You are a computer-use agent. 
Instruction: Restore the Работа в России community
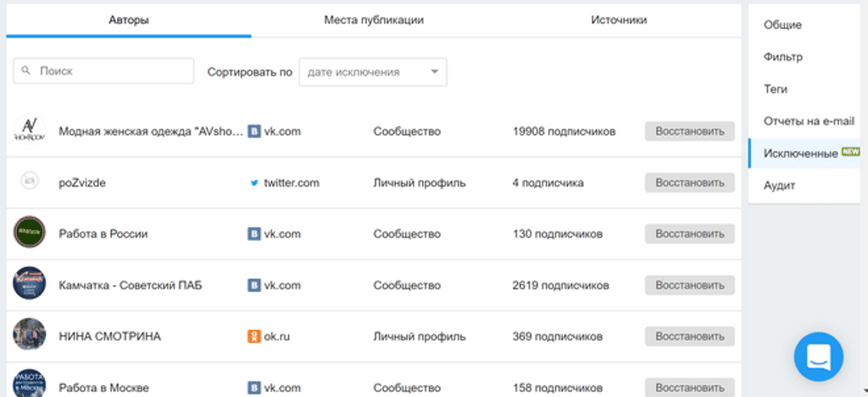(690, 234)
